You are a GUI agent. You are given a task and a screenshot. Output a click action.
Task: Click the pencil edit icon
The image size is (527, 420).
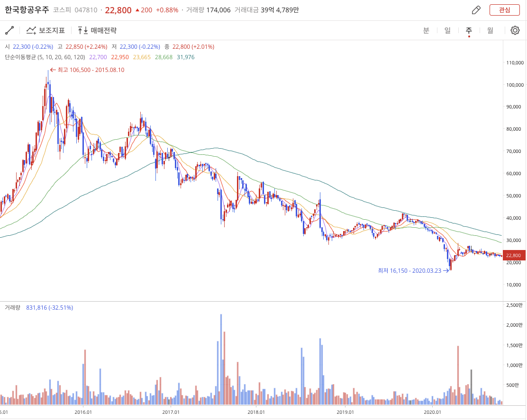pos(476,10)
